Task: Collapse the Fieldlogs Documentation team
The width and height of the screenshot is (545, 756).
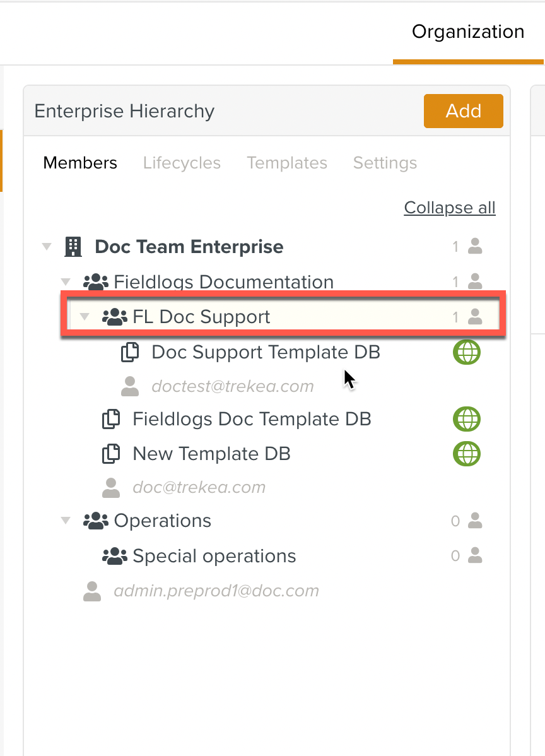Action: point(66,282)
